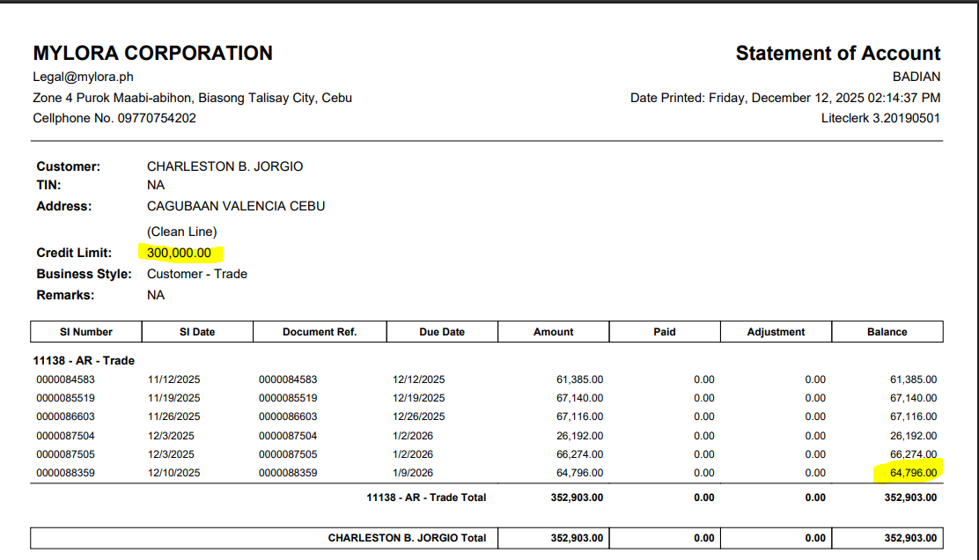Click the Liteclerk 3.20190501 version text

(x=880, y=118)
